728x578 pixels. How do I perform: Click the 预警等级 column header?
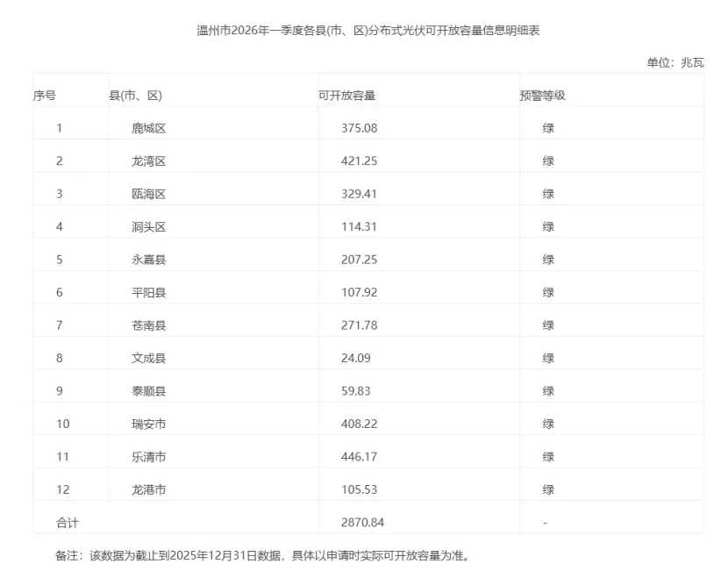click(x=542, y=96)
